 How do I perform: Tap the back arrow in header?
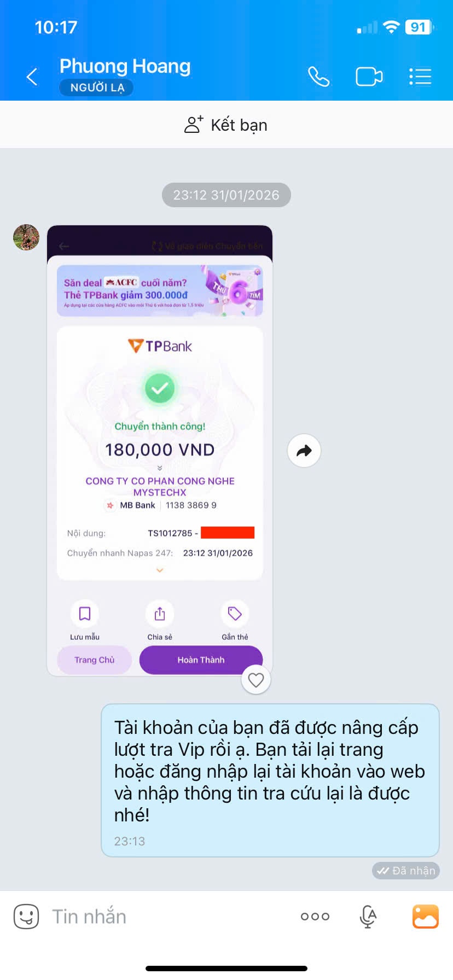pyautogui.click(x=32, y=77)
